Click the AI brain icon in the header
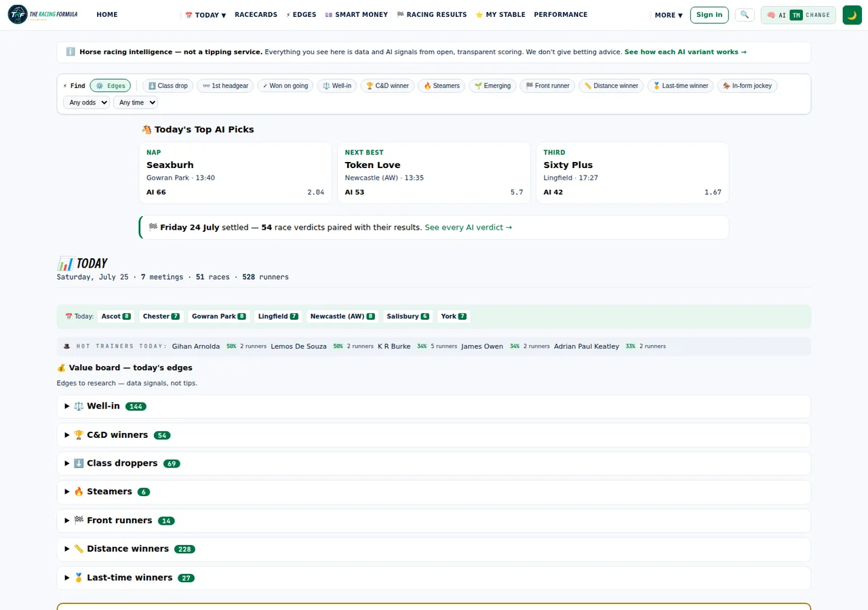868x610 pixels. (771, 15)
